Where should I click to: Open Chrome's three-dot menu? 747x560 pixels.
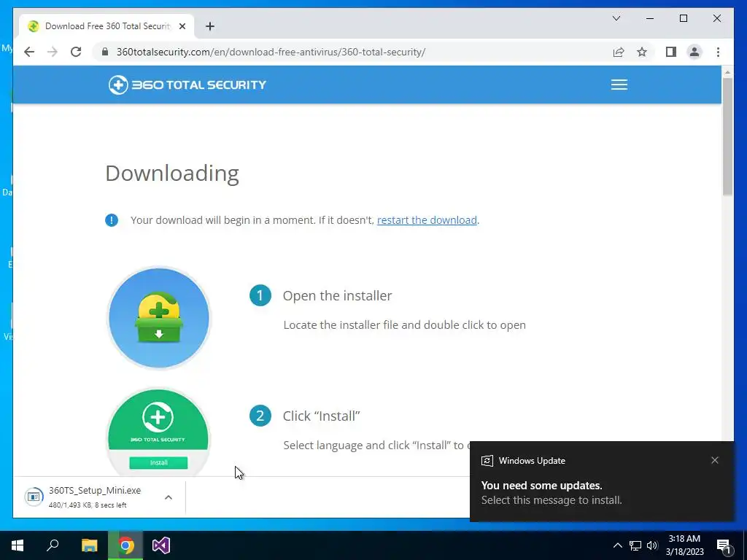[x=718, y=52]
